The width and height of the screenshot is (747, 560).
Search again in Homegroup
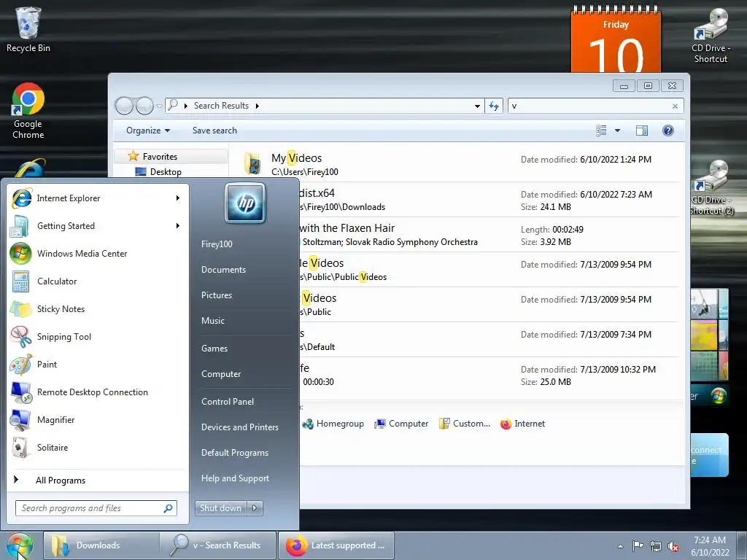[333, 424]
